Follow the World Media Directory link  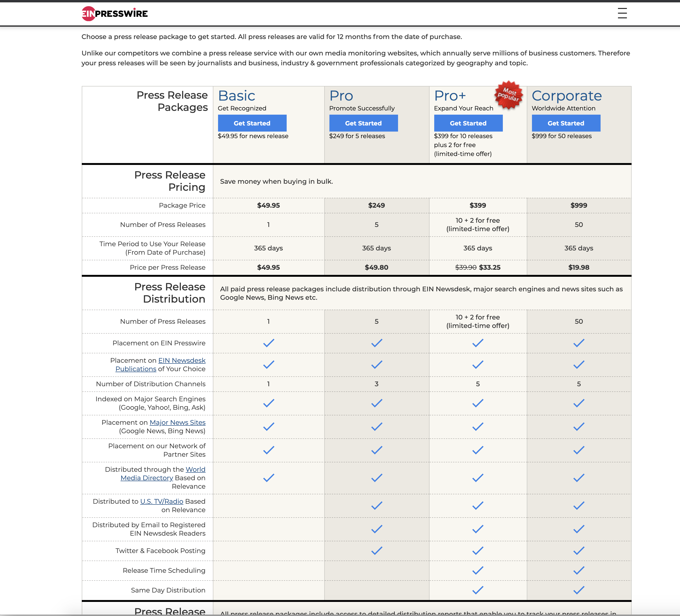click(147, 478)
